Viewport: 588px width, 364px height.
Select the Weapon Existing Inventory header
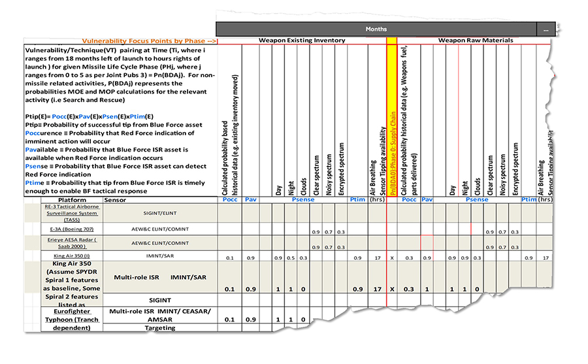click(x=302, y=41)
